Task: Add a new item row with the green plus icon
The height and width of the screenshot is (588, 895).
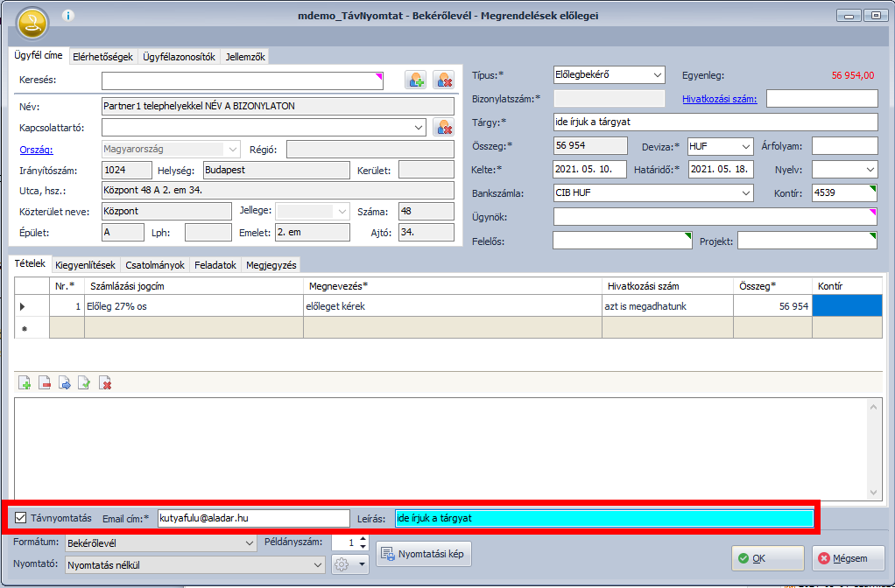Action: tap(25, 383)
